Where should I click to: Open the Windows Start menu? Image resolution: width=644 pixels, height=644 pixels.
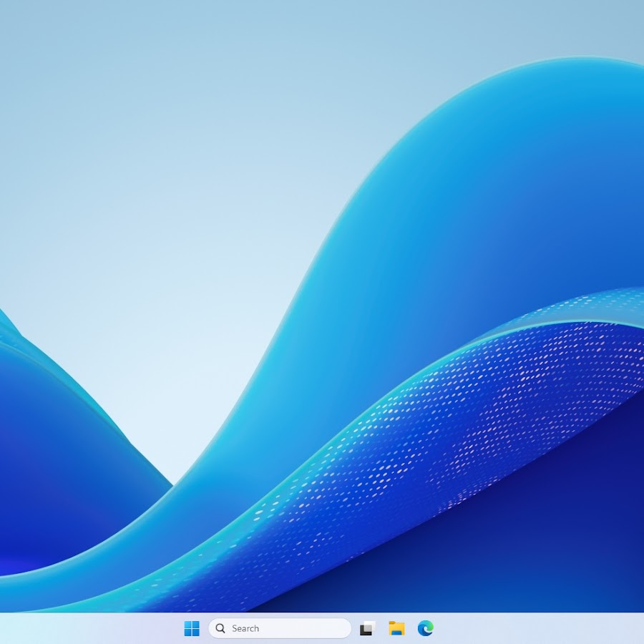tap(192, 628)
